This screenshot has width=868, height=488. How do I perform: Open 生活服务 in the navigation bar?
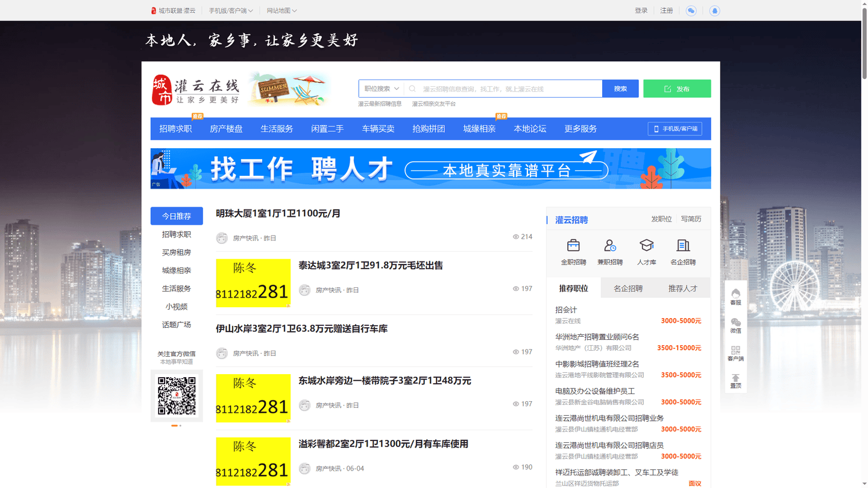click(277, 129)
